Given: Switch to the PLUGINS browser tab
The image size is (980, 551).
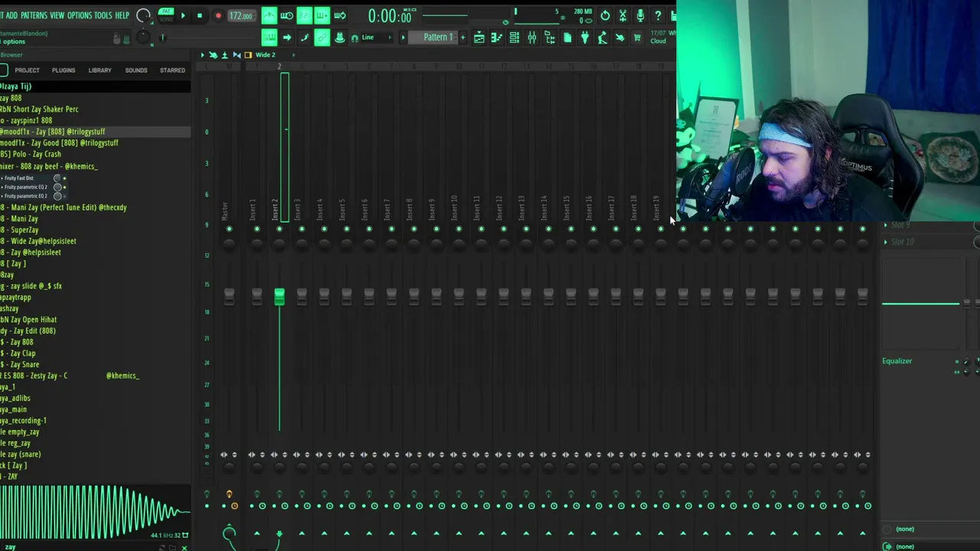Looking at the screenshot, I should 64,70.
